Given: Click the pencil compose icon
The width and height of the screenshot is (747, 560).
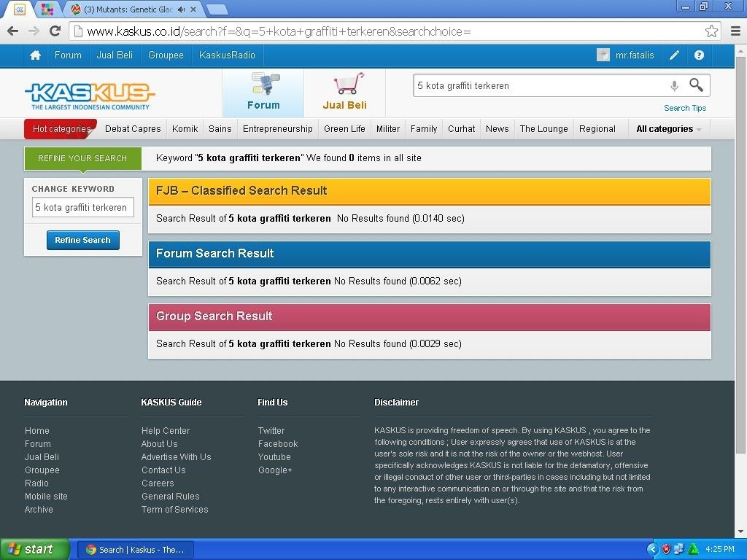Looking at the screenshot, I should pyautogui.click(x=675, y=55).
